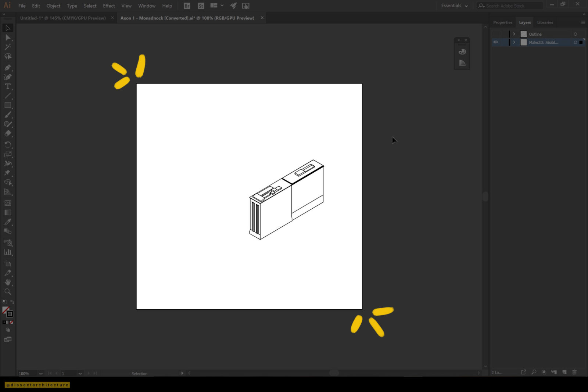Select the Rectangle tool
The width and height of the screenshot is (588, 392).
tap(8, 105)
